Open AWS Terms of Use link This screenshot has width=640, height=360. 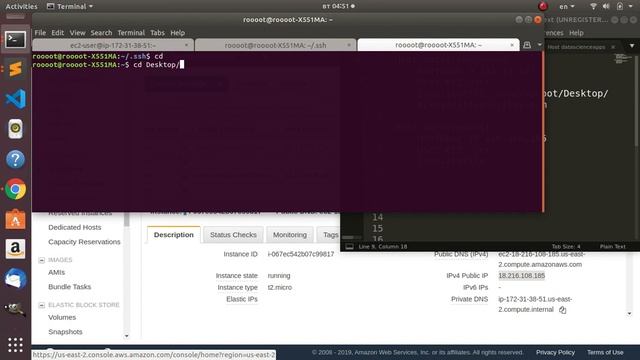tap(605, 352)
